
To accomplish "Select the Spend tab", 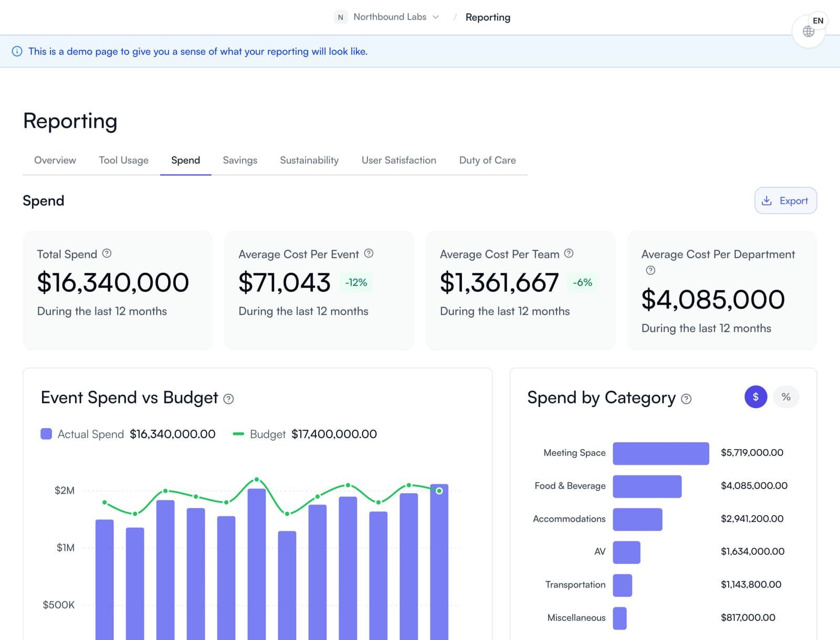I will (186, 161).
